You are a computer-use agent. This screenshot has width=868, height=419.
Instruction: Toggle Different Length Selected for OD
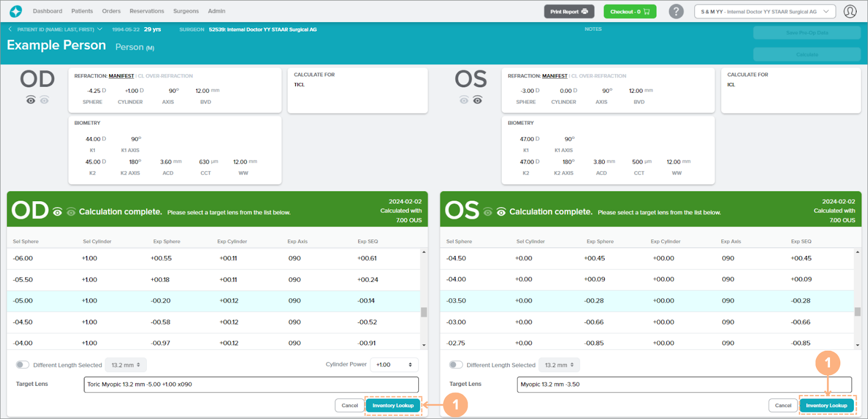[22, 365]
